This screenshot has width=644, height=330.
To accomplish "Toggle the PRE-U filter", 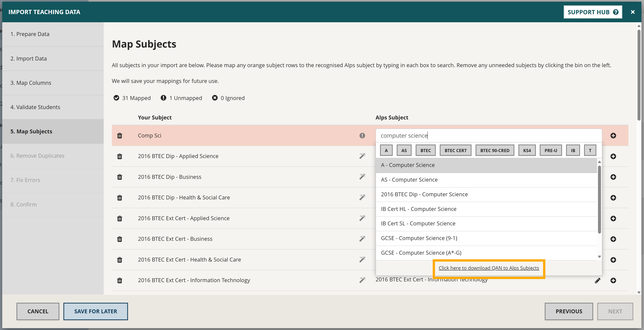I will click(551, 150).
